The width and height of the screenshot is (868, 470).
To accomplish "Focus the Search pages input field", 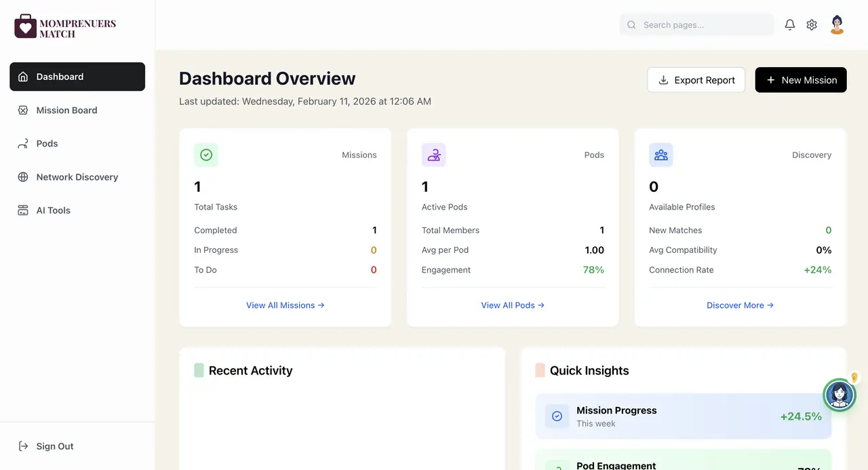I will 697,25.
